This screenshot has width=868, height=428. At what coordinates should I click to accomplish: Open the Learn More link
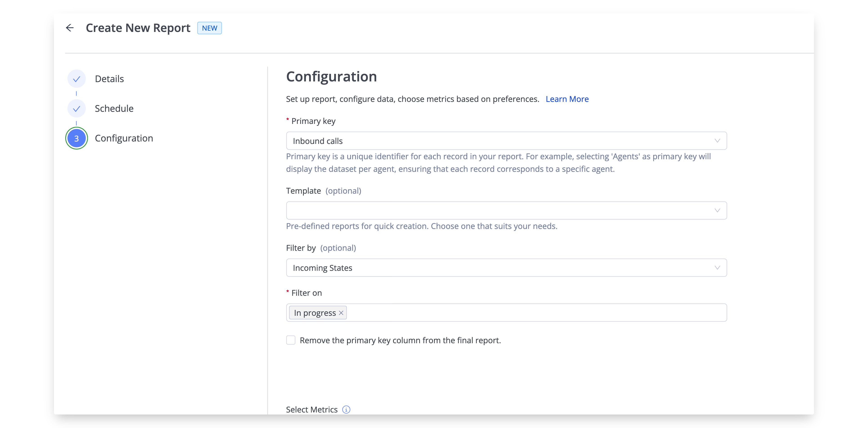point(567,99)
